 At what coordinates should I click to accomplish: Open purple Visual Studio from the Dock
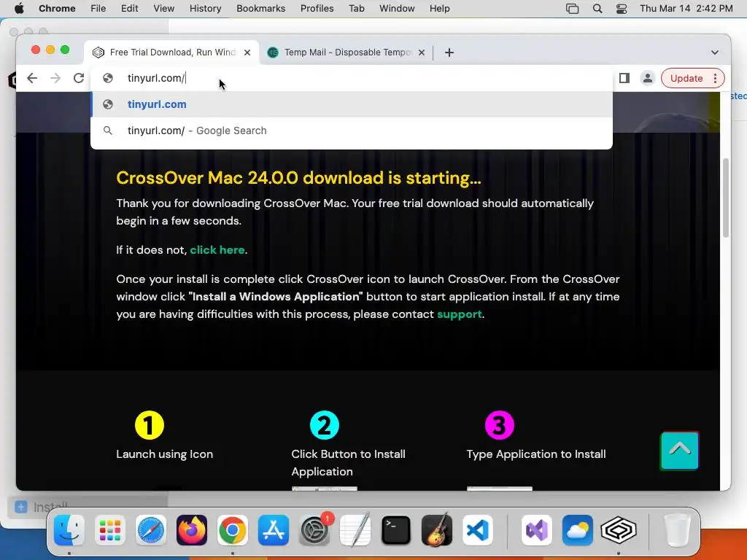click(537, 530)
